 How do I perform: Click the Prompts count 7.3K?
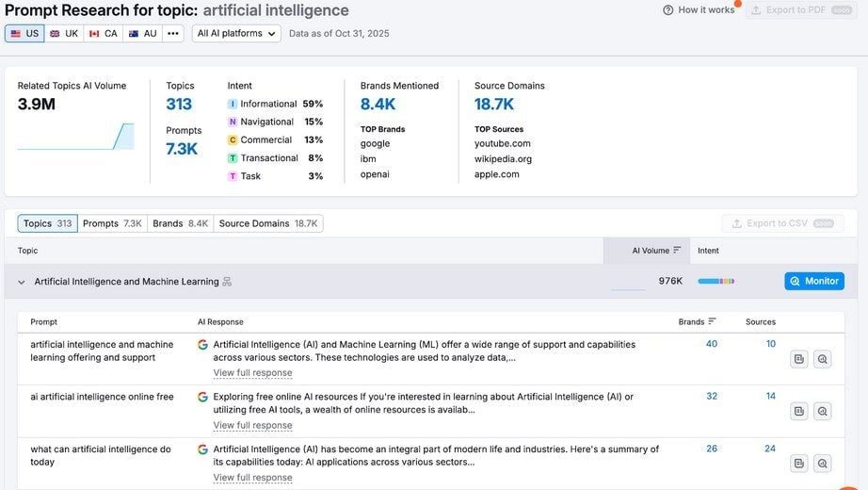pos(182,149)
